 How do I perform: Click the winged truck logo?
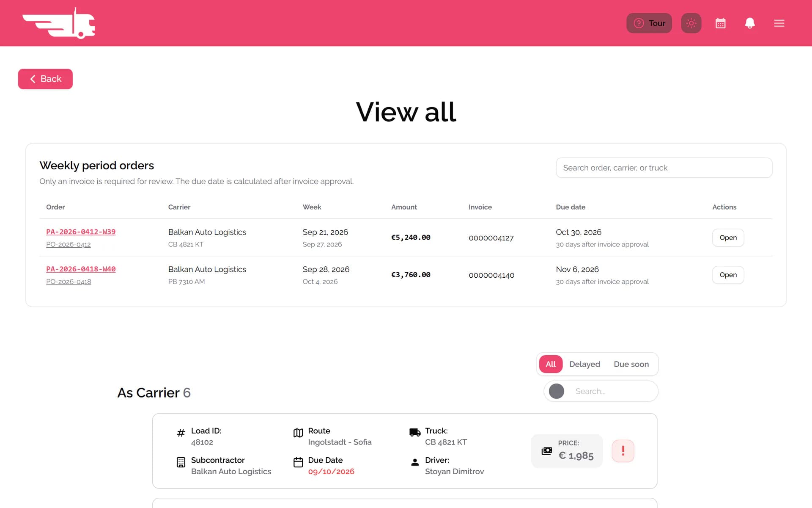[x=58, y=23]
